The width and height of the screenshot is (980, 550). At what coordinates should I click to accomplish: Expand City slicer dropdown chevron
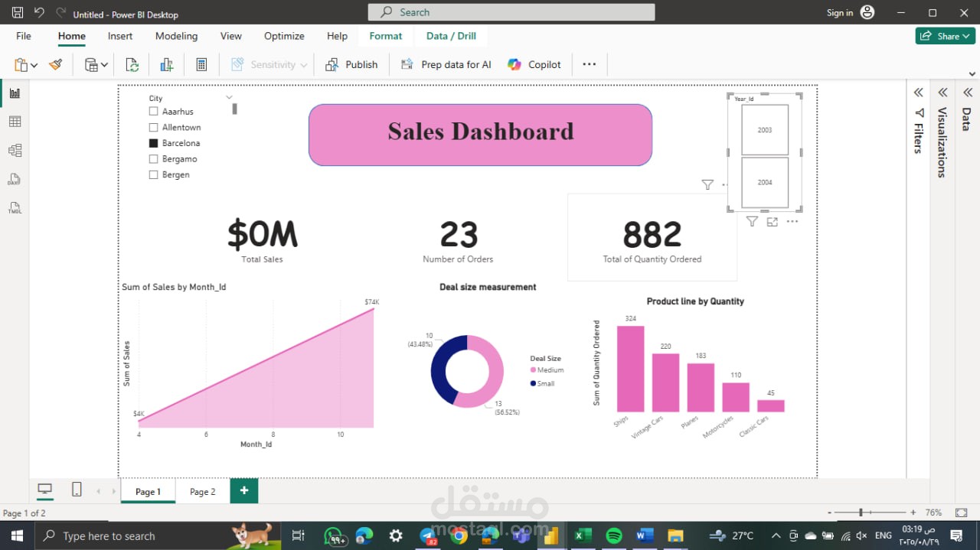point(229,98)
